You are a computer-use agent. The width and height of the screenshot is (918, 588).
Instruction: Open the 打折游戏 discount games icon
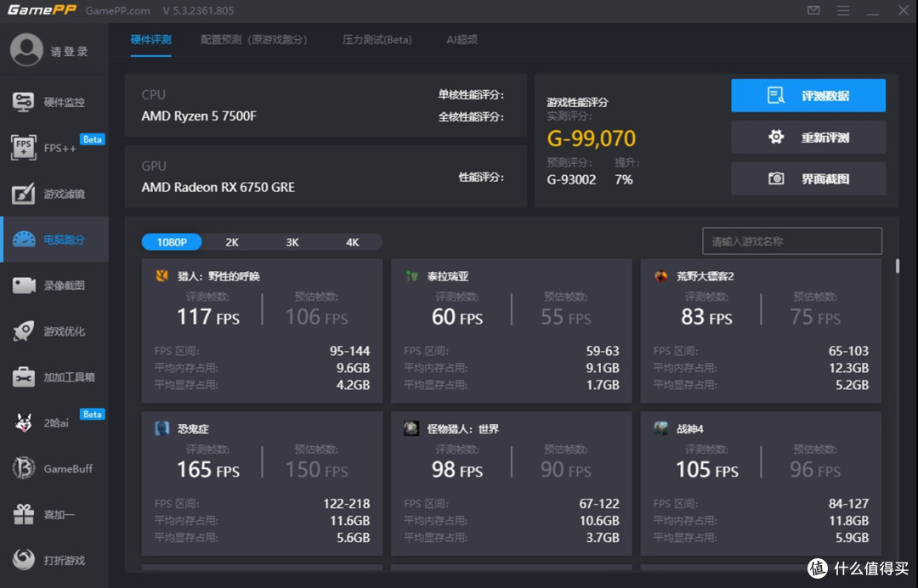point(24,560)
